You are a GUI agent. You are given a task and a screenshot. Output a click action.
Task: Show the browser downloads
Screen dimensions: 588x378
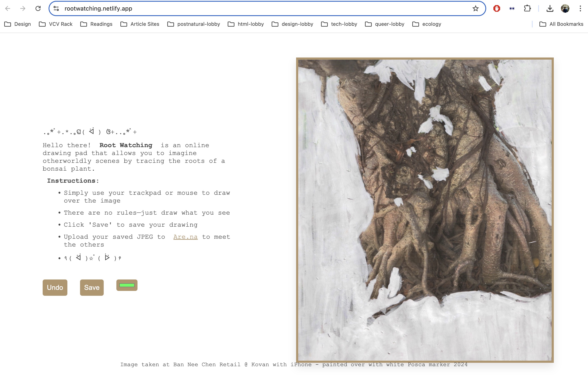tap(550, 9)
